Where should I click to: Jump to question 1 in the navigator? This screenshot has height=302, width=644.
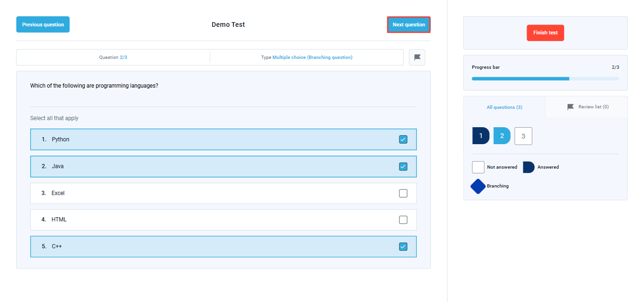point(481,136)
